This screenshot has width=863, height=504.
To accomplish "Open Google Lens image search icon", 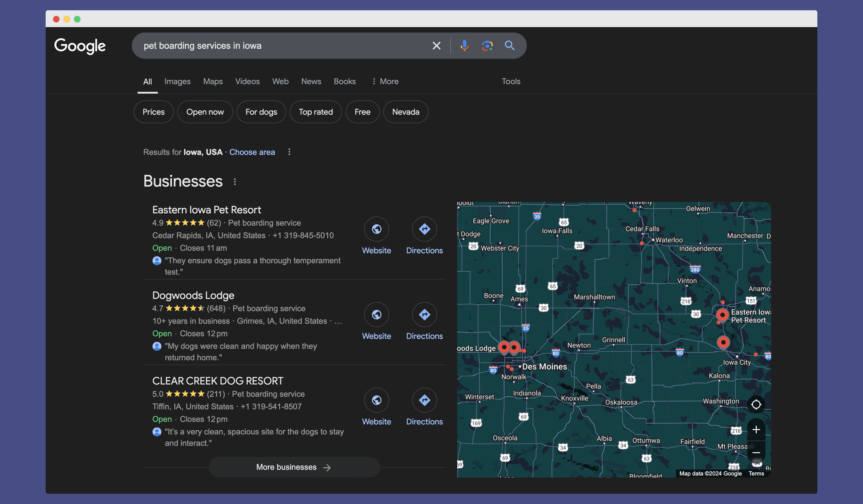I will pos(487,46).
